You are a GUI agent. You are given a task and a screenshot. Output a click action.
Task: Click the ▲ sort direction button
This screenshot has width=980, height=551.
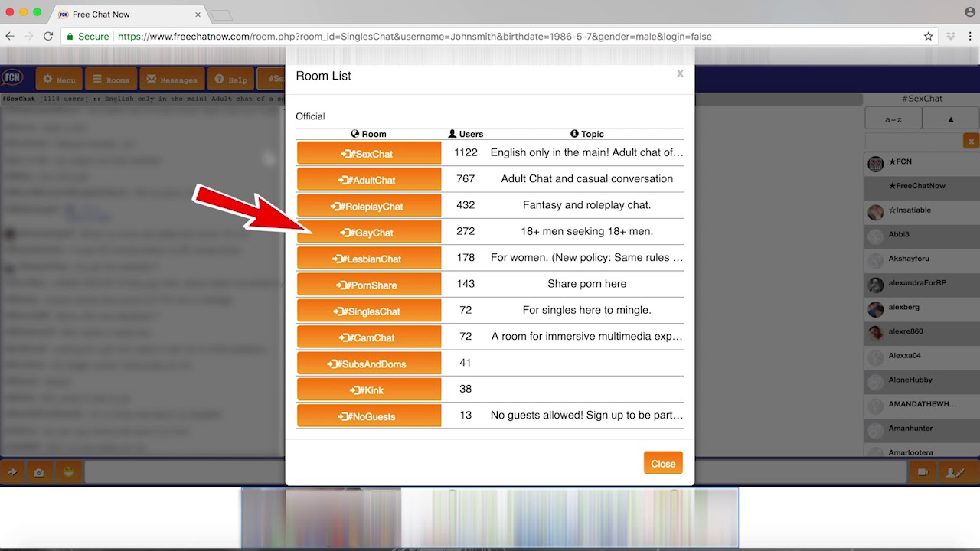[951, 119]
